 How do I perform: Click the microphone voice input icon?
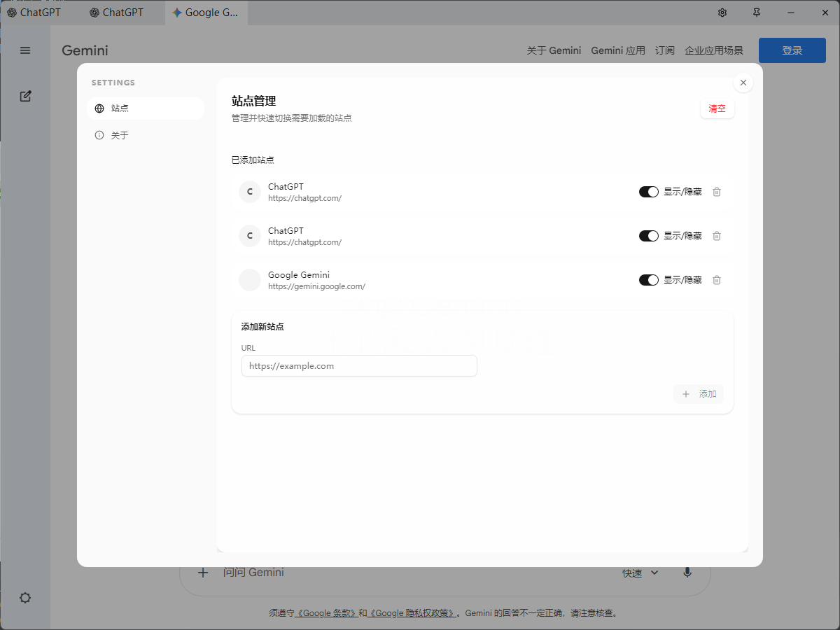click(x=687, y=573)
